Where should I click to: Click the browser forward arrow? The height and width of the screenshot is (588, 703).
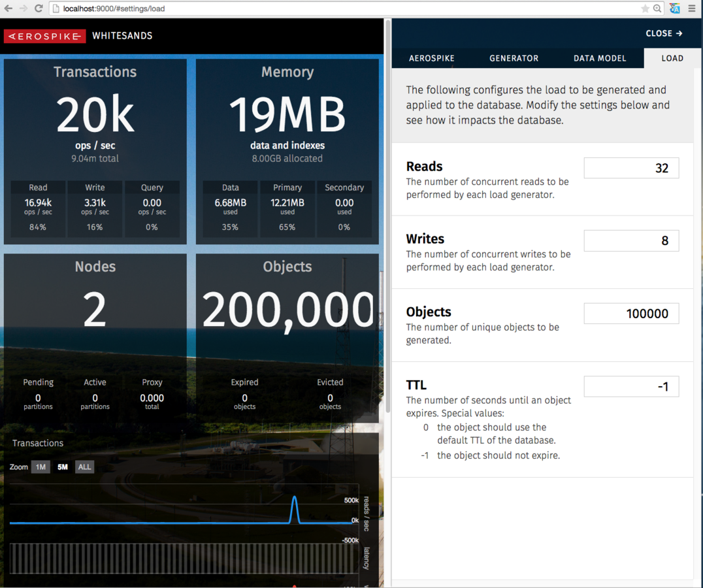coord(23,8)
